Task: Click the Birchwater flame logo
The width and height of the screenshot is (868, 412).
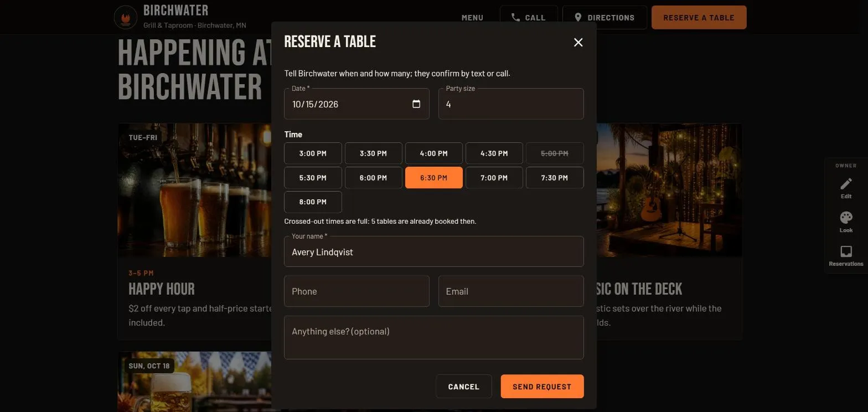Action: click(x=125, y=17)
